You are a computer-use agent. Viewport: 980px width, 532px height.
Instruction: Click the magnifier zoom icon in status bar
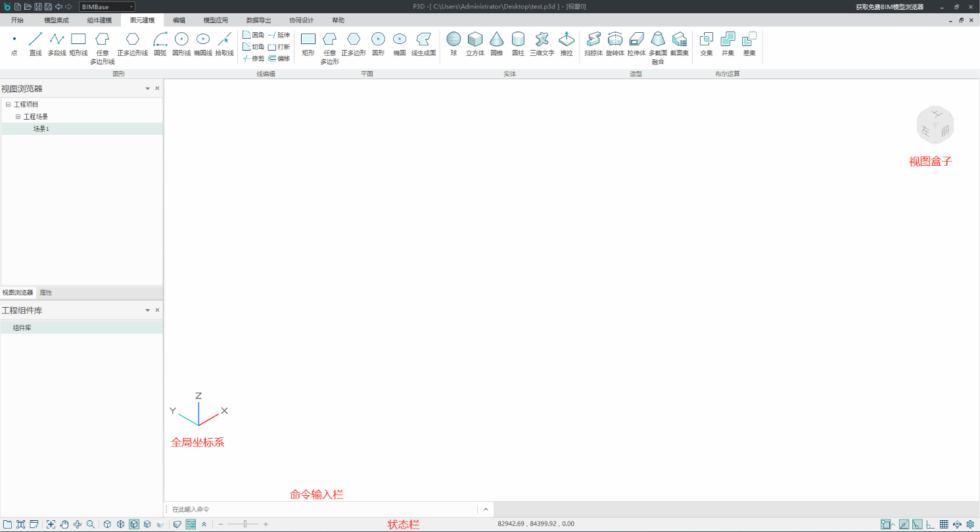(91, 524)
